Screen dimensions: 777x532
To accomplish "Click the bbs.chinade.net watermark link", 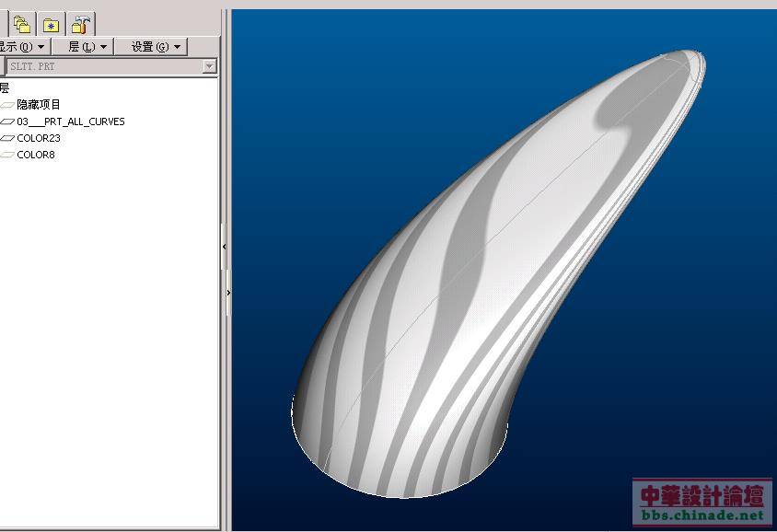I will point(702,515).
